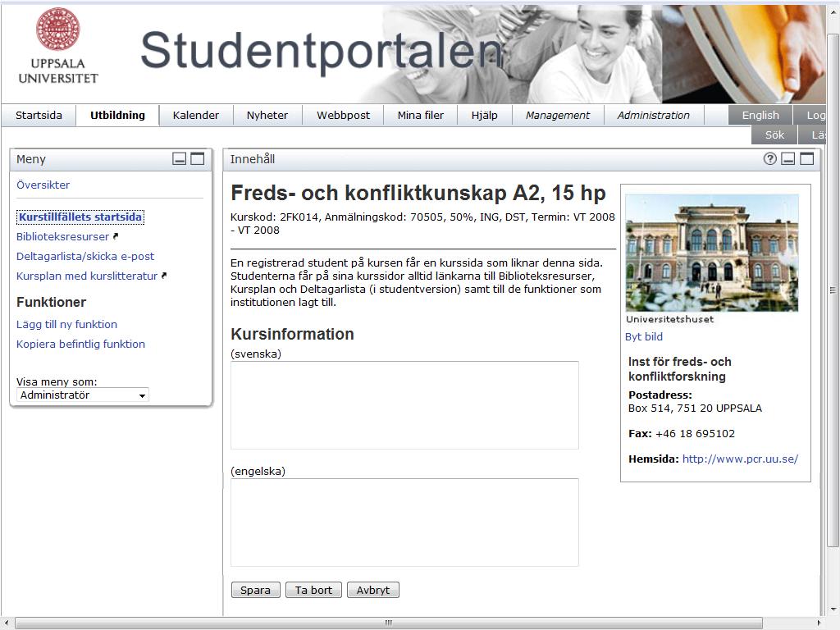
Task: Click the Spara button
Action: (256, 590)
